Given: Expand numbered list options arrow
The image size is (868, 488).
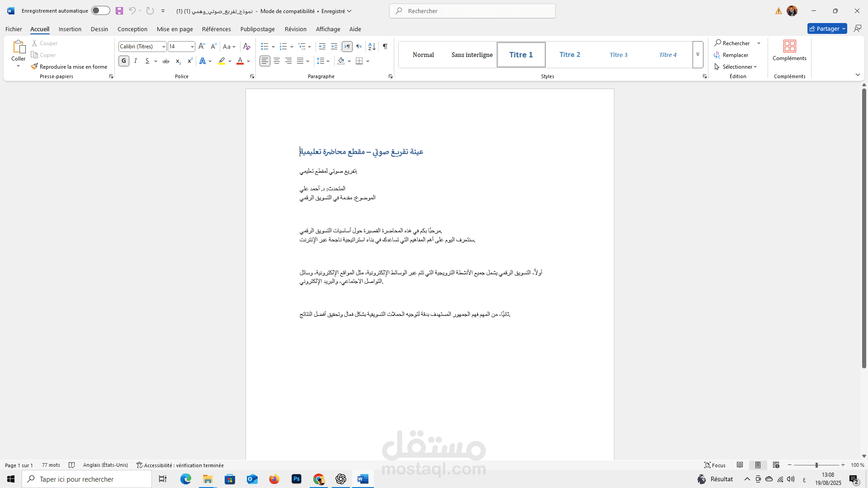Looking at the screenshot, I should tap(292, 47).
